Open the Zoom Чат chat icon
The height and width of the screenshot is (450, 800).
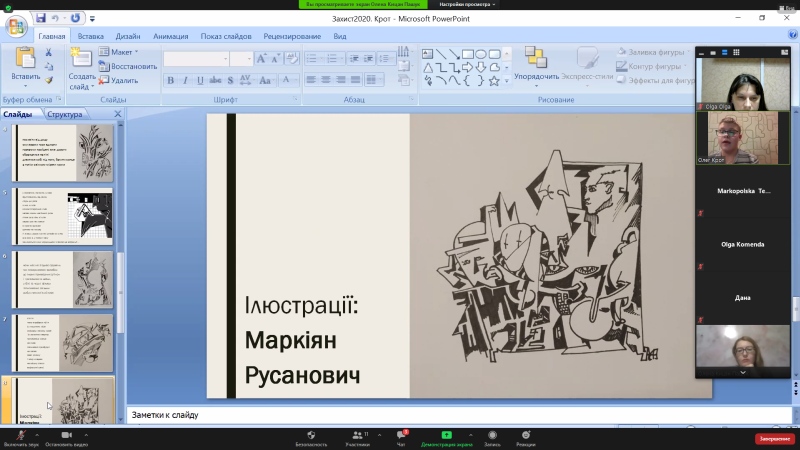pos(403,435)
